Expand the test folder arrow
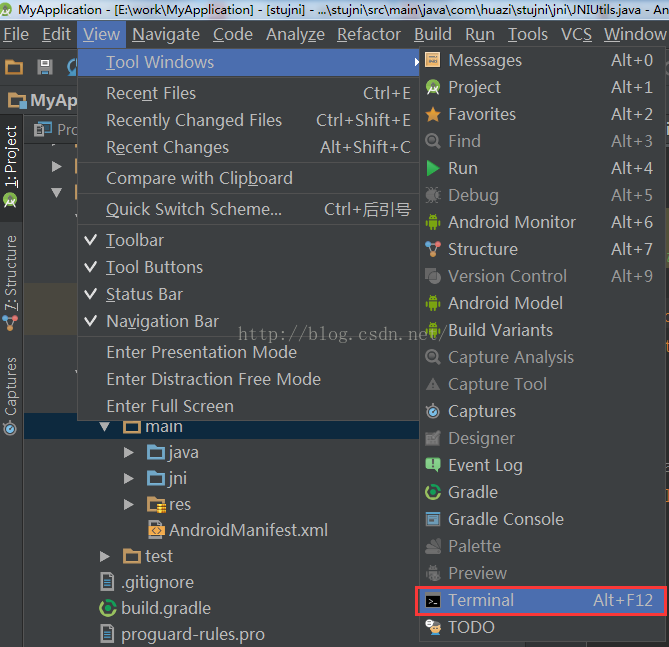669x647 pixels. (x=105, y=556)
